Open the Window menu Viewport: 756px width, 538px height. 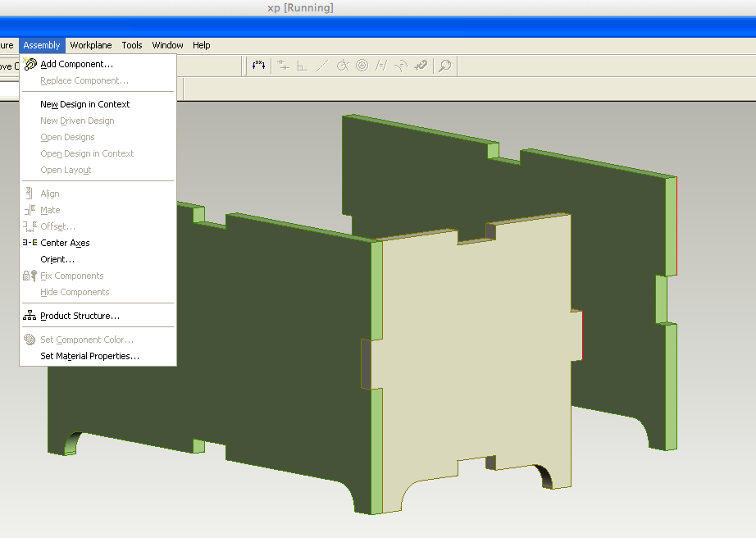tap(167, 45)
